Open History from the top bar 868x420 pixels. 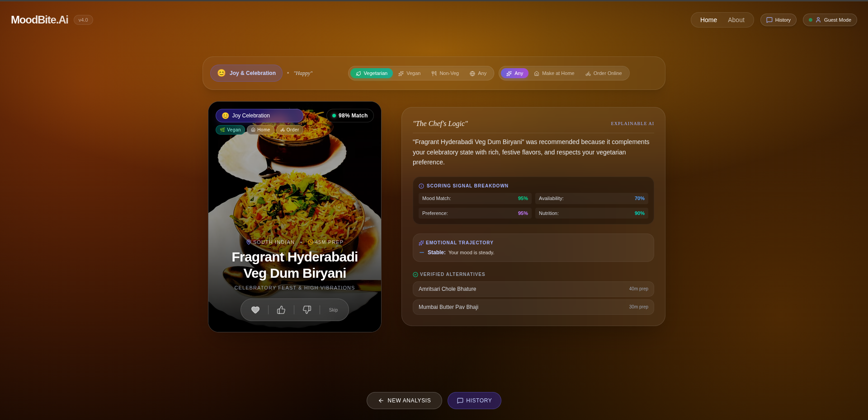click(778, 20)
